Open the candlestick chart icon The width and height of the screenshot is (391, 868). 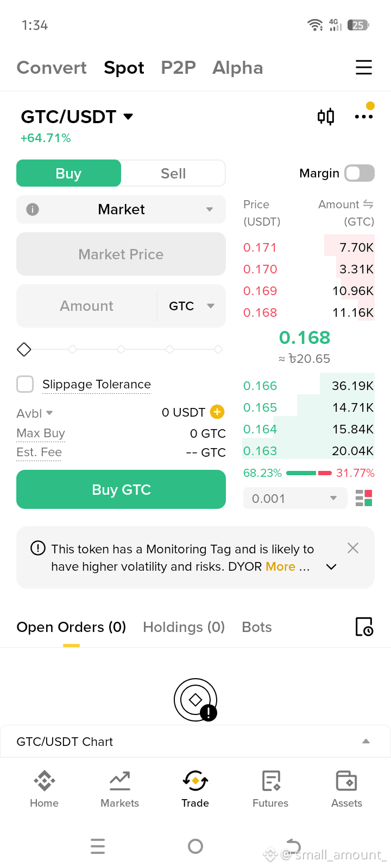[326, 117]
